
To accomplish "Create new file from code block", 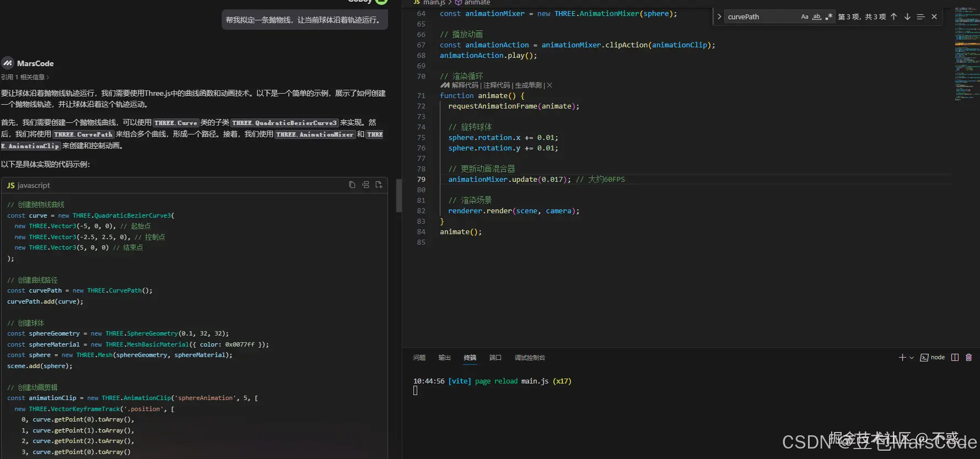I will (379, 185).
